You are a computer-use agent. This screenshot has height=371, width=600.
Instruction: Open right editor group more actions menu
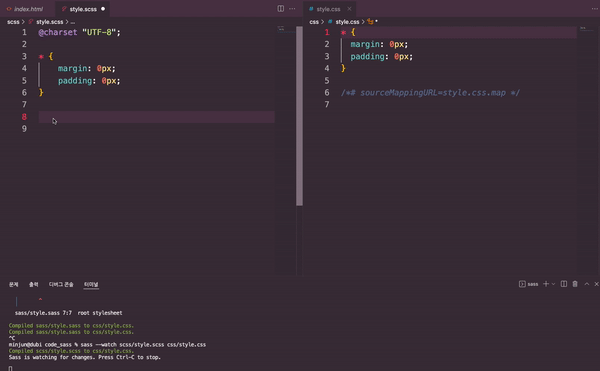pyautogui.click(x=595, y=8)
